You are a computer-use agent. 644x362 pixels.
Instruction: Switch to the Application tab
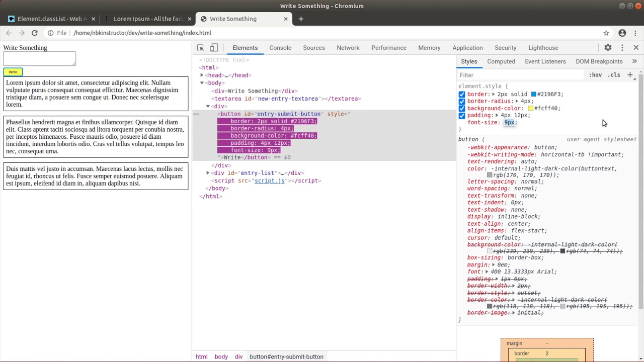(x=467, y=48)
